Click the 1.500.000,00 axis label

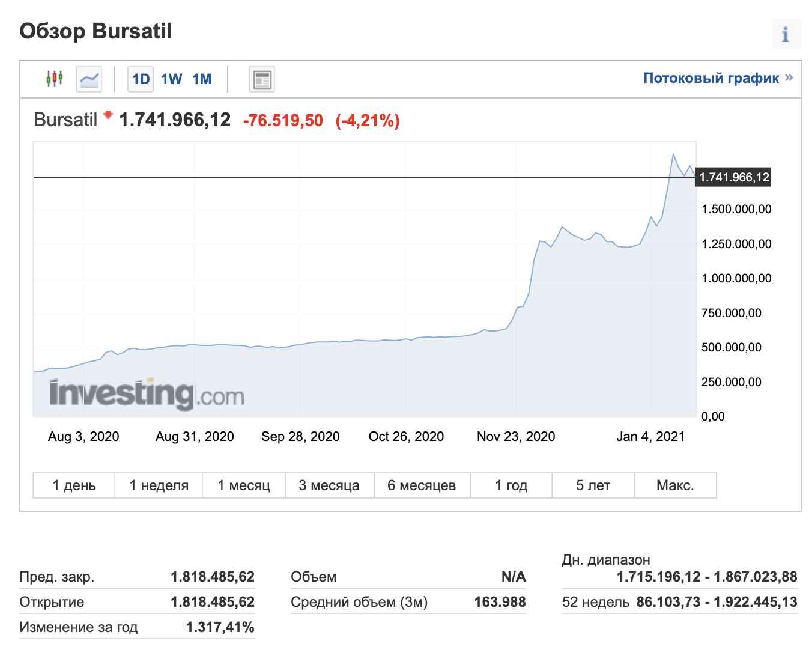[736, 210]
